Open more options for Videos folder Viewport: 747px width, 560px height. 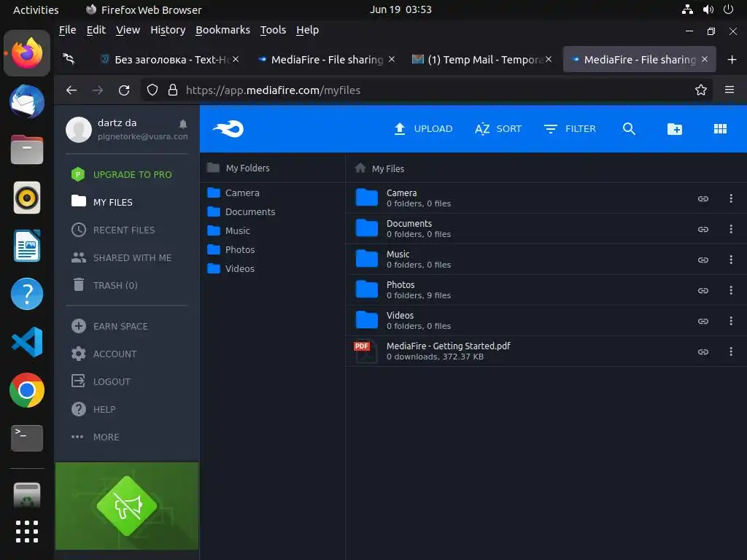(731, 321)
